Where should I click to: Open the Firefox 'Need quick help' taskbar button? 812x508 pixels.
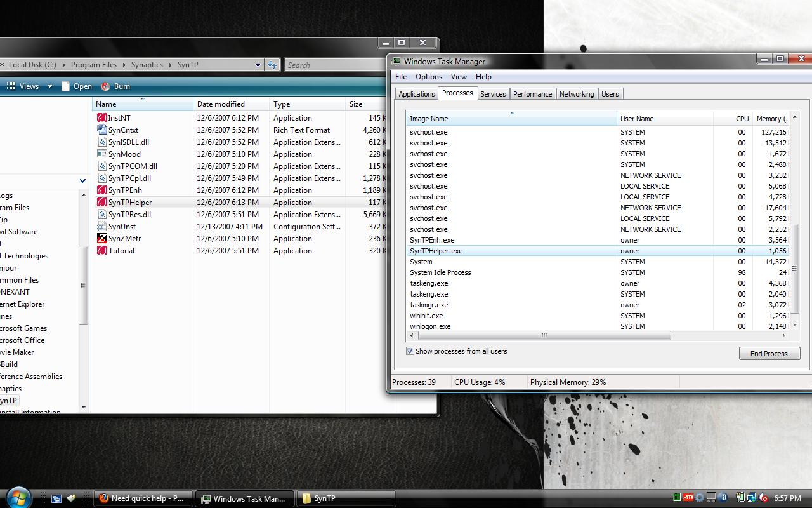tap(143, 498)
